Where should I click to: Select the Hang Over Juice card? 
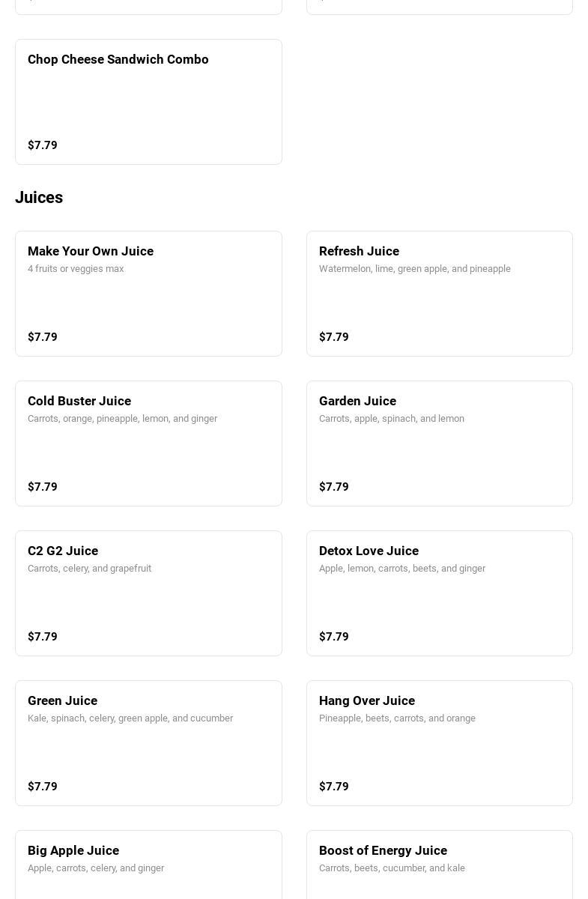pos(439,742)
